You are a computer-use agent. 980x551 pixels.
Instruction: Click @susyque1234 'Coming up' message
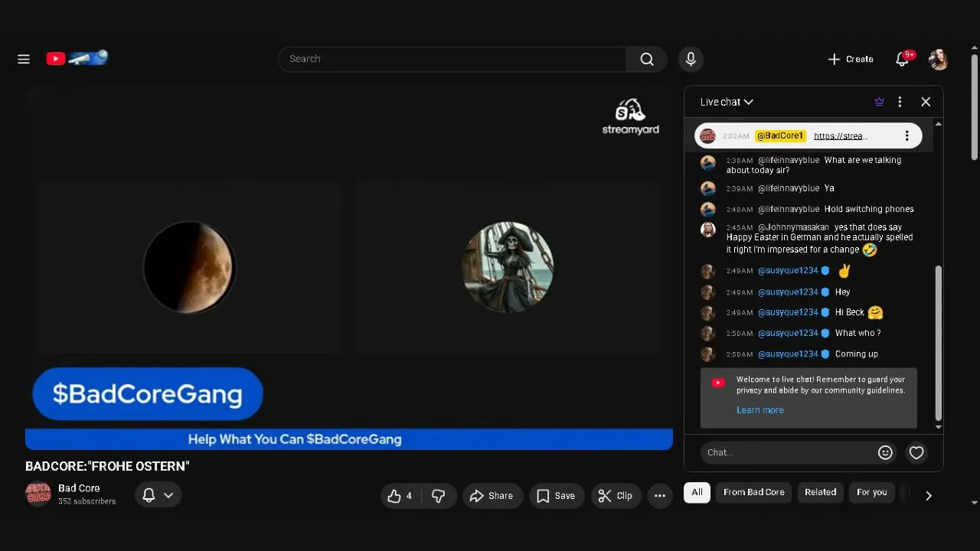[857, 354]
